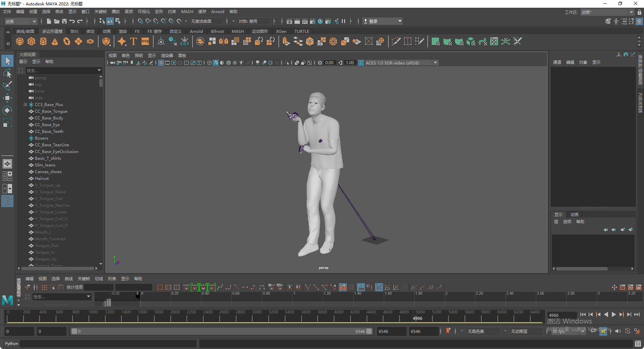644x349 pixels.
Task: Open the menu set dropdown showing 动画
Action: click(21, 21)
